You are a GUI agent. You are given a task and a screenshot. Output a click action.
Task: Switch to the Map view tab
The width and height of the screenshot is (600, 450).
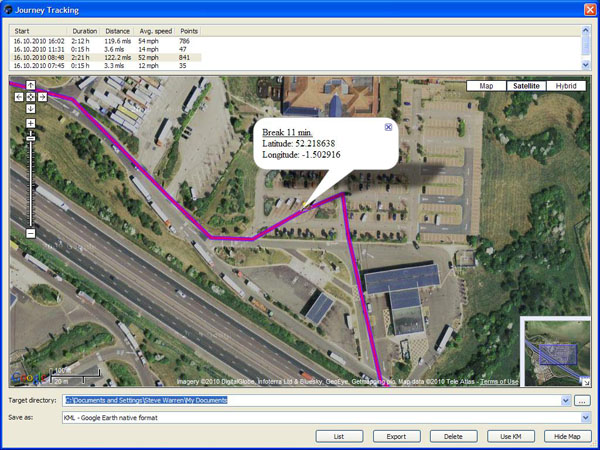coord(486,86)
